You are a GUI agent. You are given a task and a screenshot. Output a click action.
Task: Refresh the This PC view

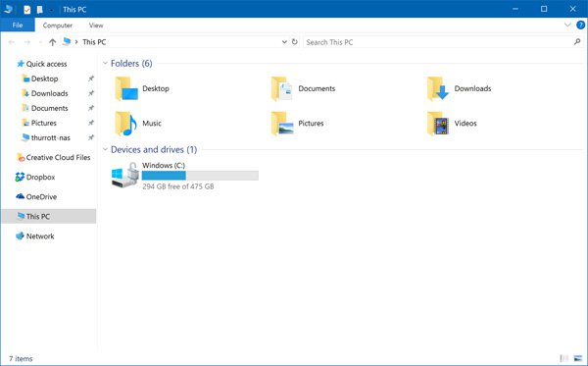coord(295,42)
